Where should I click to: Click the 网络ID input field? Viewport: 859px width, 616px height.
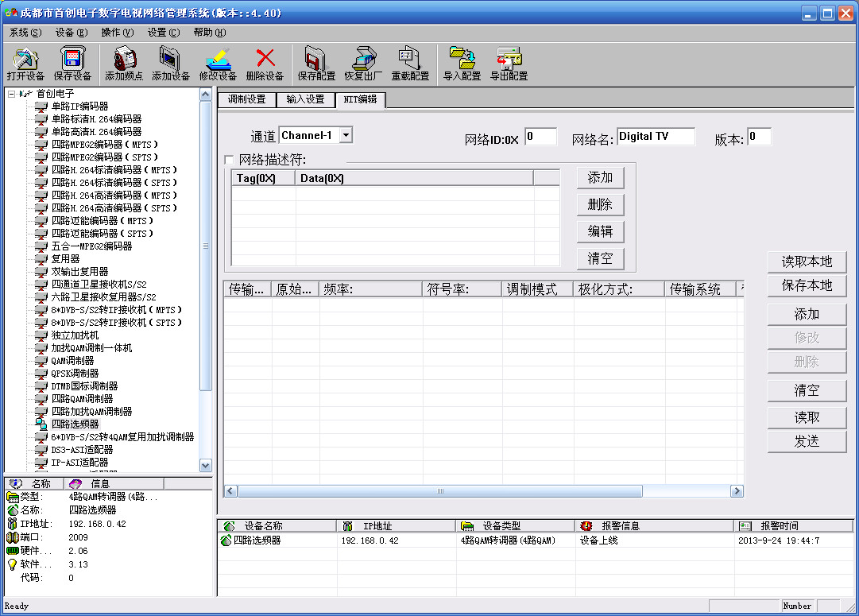540,137
